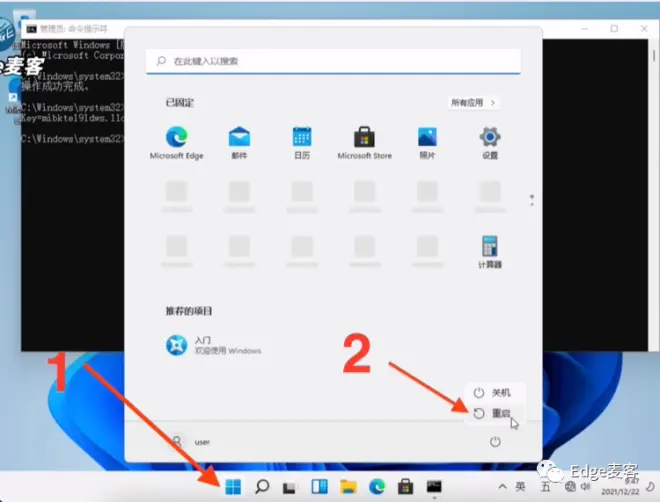This screenshot has height=502, width=660.
Task: Click the network globe icon in tray
Action: [x=570, y=487]
